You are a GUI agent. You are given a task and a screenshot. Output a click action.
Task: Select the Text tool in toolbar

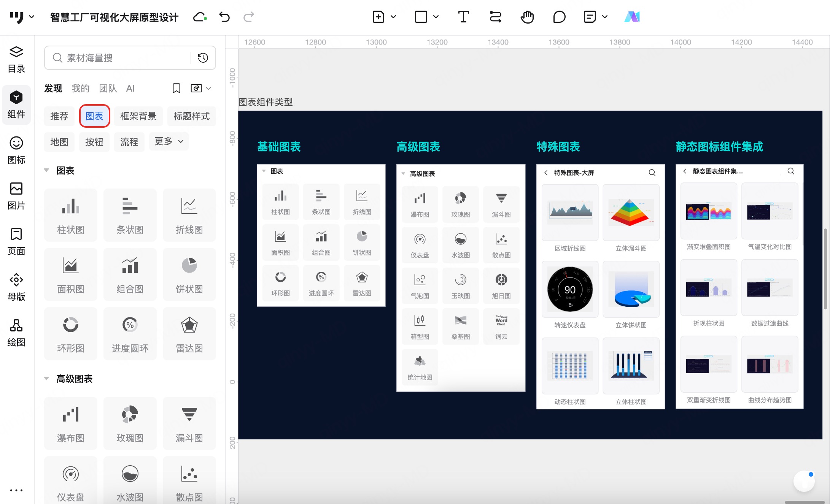click(463, 17)
